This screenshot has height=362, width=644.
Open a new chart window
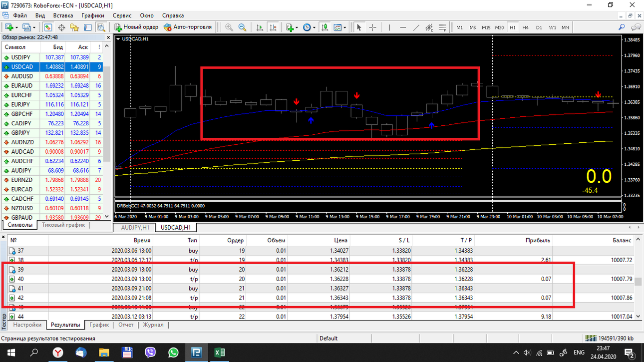[9, 27]
